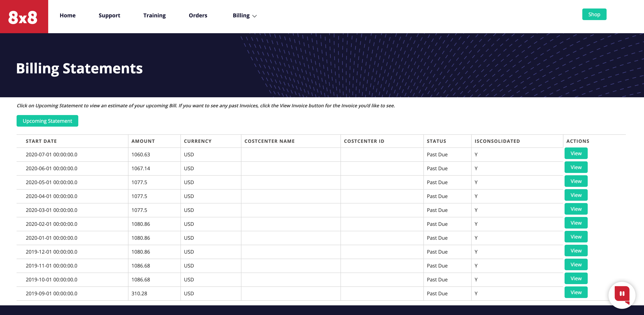
Task: Select the date 2020-01-01 00:00:00.0
Action: [x=51, y=238]
